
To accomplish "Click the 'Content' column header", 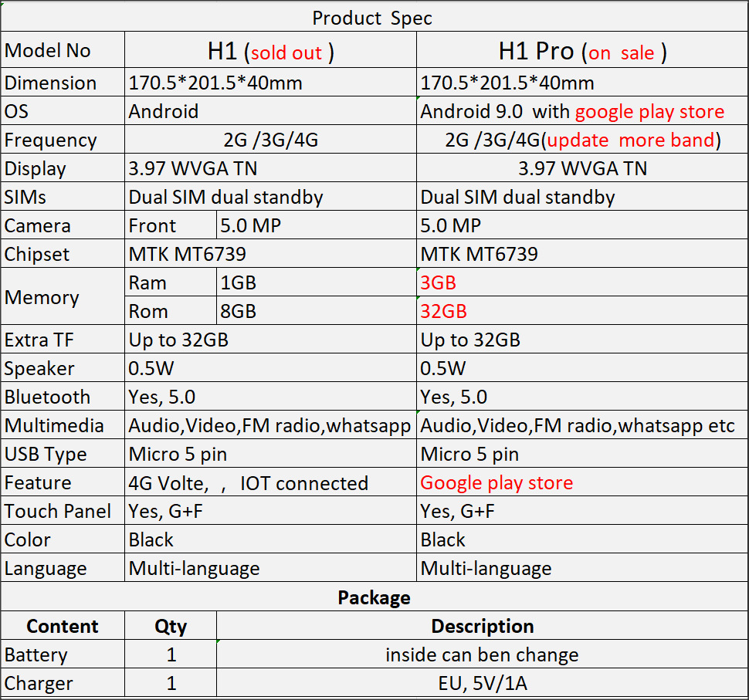I will [x=63, y=625].
